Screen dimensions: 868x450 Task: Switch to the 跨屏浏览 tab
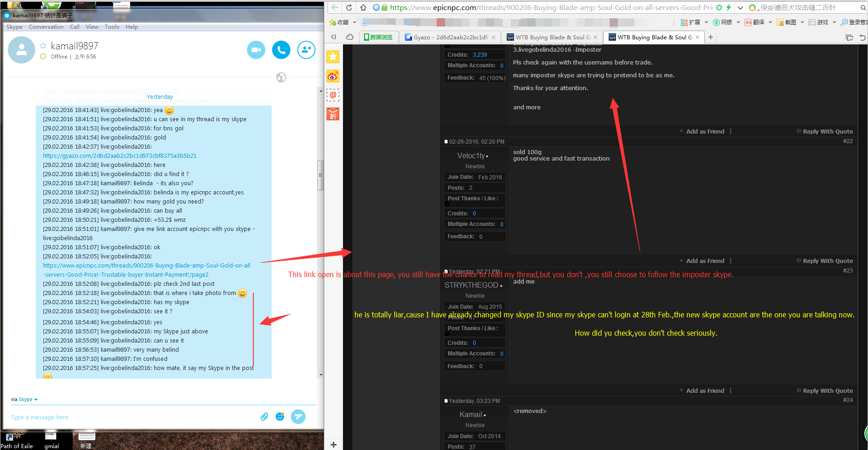tap(379, 37)
